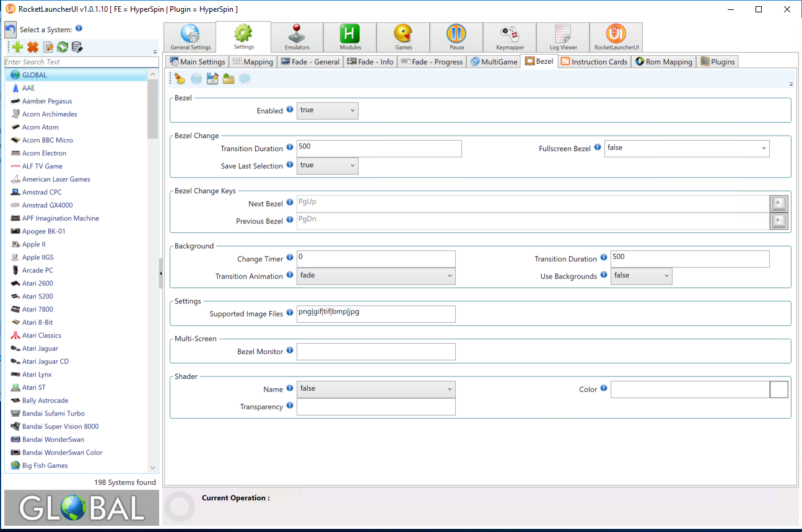Click the database edit icon in systems toolbar
Viewport: 802px width, 532px height.
(77, 47)
